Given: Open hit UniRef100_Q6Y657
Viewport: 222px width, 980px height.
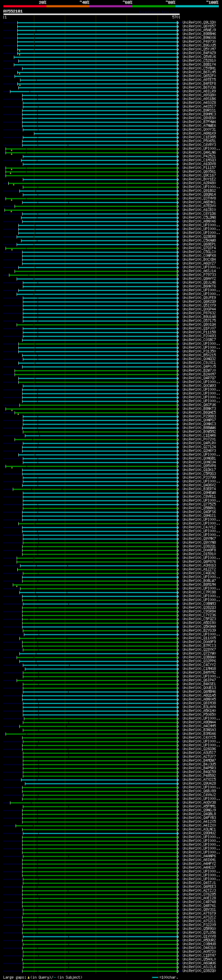Looking at the screenshot, I should [199, 26].
